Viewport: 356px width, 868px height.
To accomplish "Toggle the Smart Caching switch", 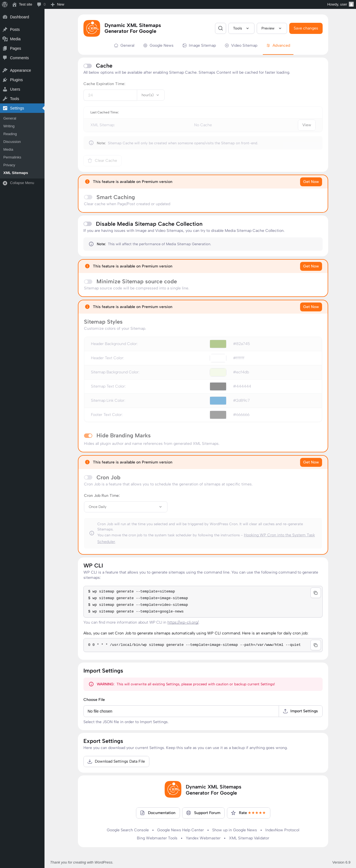I will pos(88,197).
